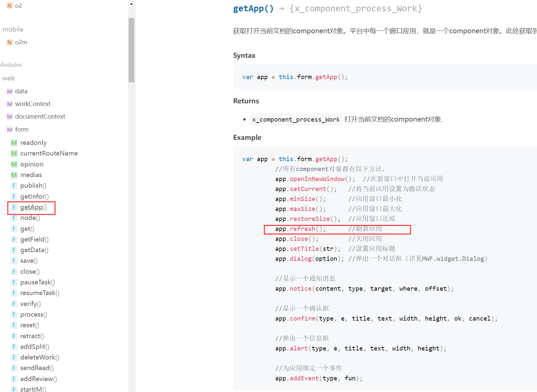Open the documentContext module entry

(40, 117)
